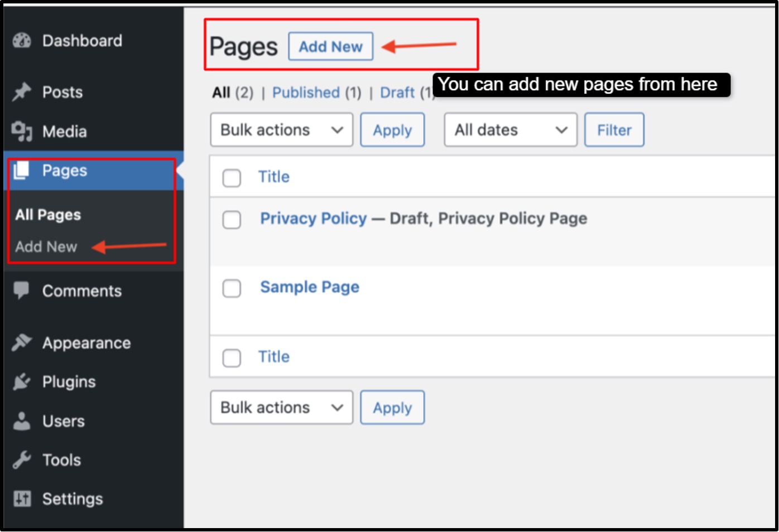779x532 pixels.
Task: Open Comments using the speech bubble icon
Action: pyautogui.click(x=21, y=291)
